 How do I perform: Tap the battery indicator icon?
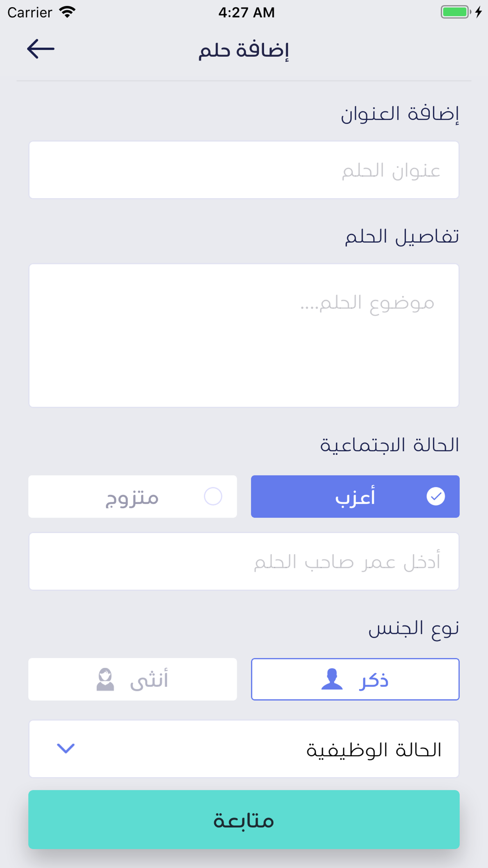pyautogui.click(x=455, y=12)
